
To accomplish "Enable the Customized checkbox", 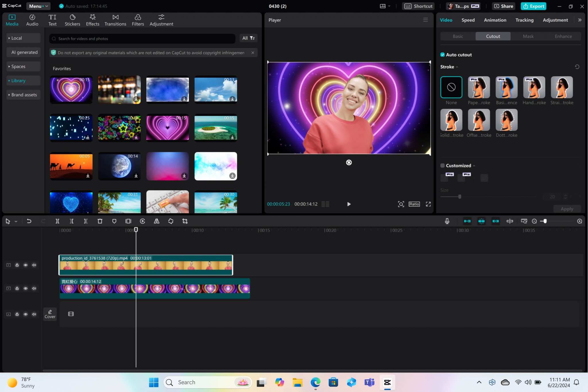I will click(442, 166).
